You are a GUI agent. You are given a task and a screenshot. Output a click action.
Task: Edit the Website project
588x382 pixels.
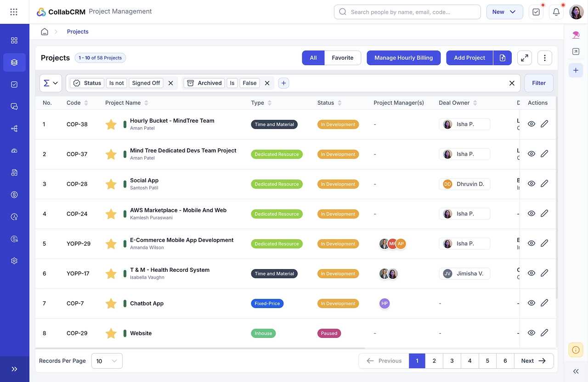point(544,333)
